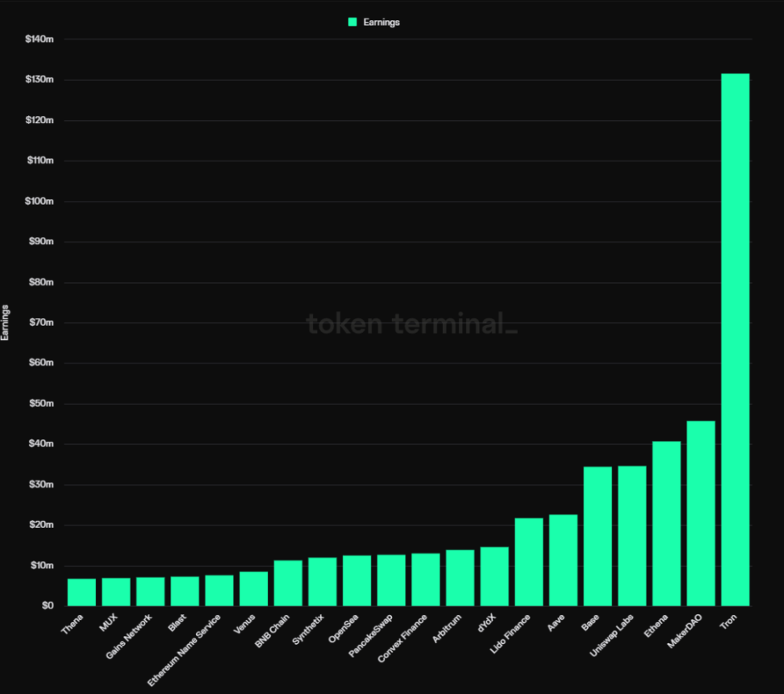Select the MakerDAO bar in chart
Viewport: 784px width, 694px height.
pos(700,513)
